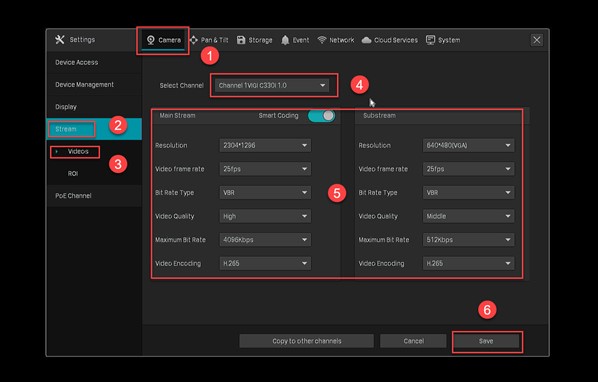
Task: Toggle the Smart Coding switch
Action: (x=322, y=116)
